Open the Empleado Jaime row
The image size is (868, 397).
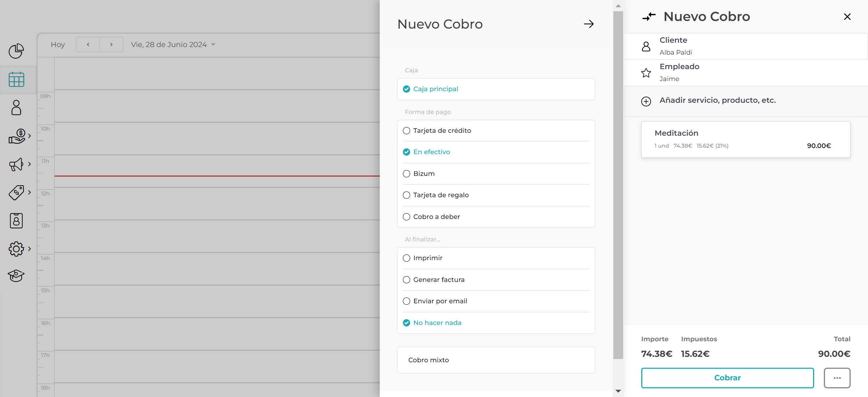pyautogui.click(x=745, y=73)
